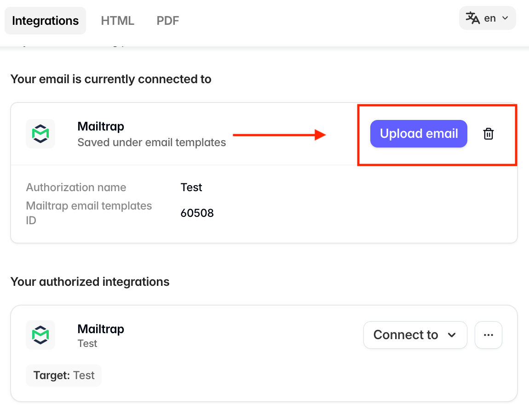Click the Mailtrap logo in the connected email card
This screenshot has height=420, width=529.
40,134
